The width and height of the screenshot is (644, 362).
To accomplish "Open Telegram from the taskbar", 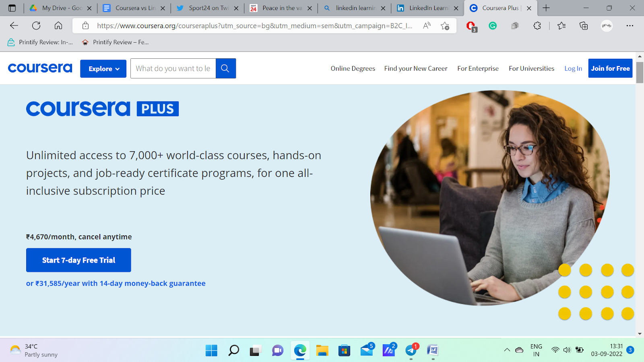I will 411,350.
